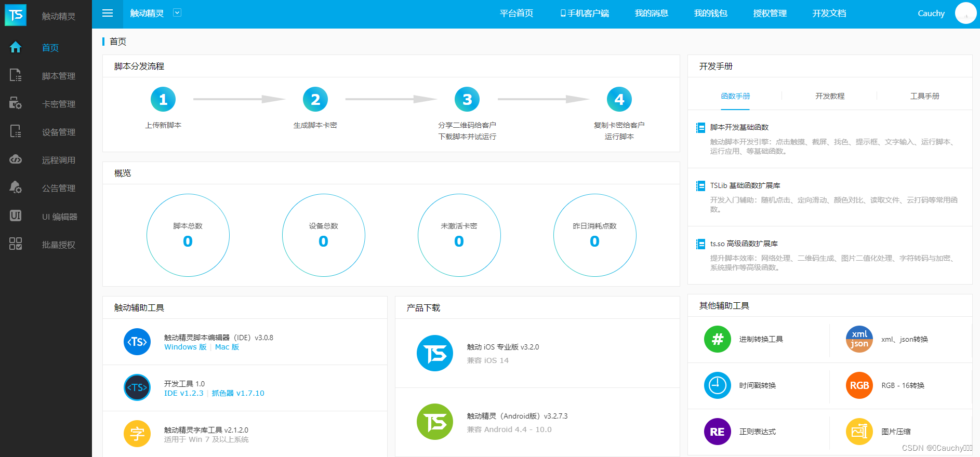Open 手机客户端 in the top navigation
This screenshot has height=457, width=980.
pos(585,14)
